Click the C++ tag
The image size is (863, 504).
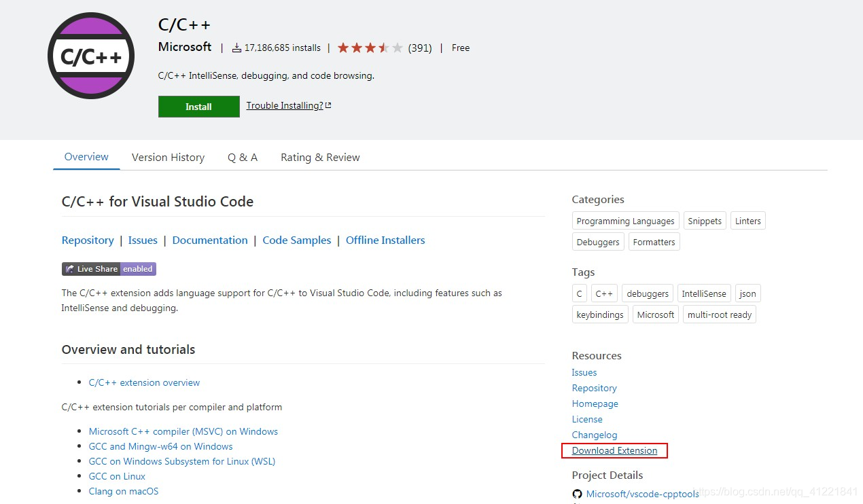[x=604, y=293]
